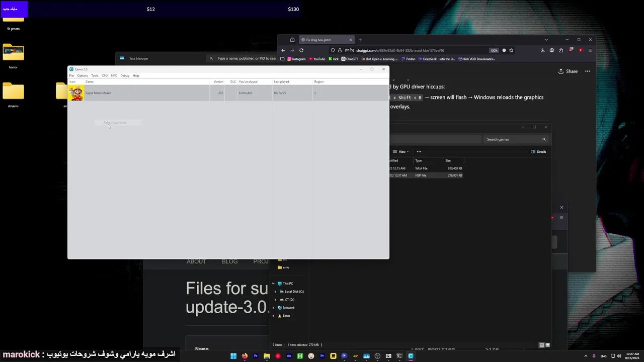Select the NSP File row in Explorer
Screen dimensions: 644x362
click(426, 175)
